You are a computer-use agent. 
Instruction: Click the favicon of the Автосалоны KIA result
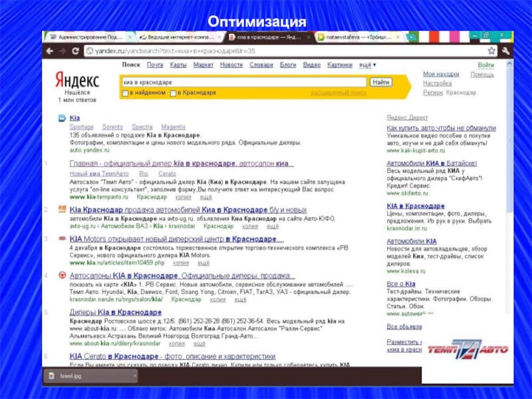62,275
